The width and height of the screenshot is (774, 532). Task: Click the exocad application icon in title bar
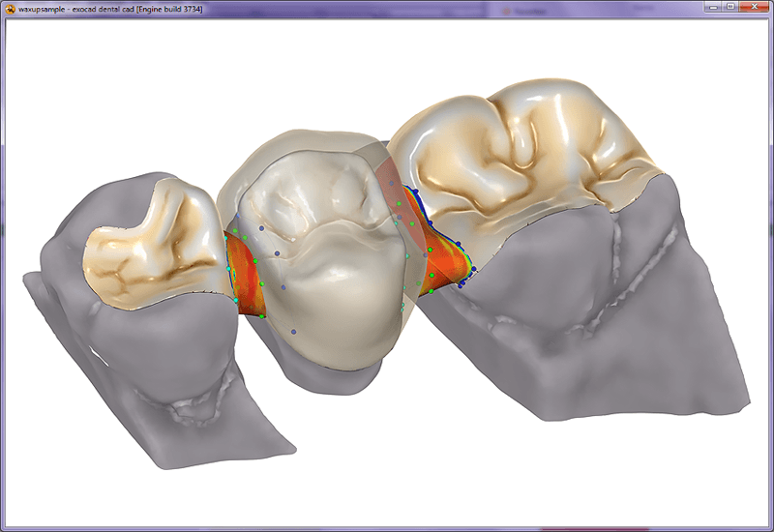click(11, 8)
